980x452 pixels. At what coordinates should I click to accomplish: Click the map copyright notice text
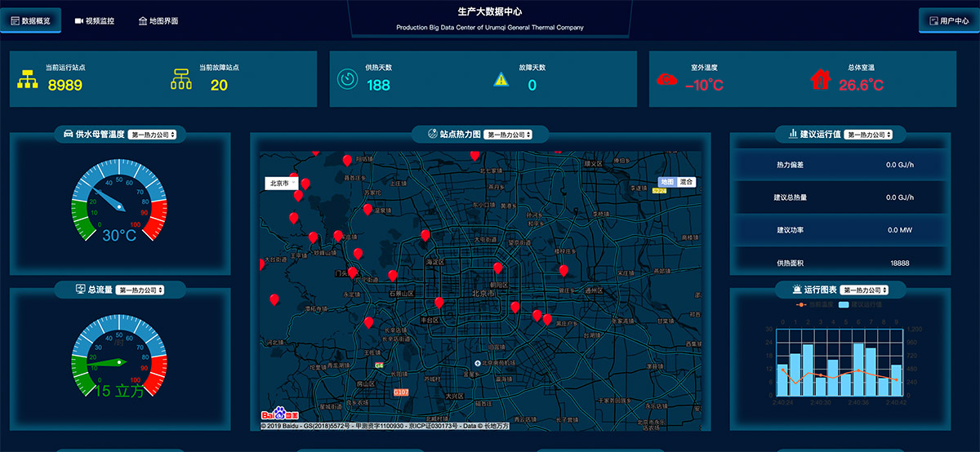pyautogui.click(x=385, y=426)
